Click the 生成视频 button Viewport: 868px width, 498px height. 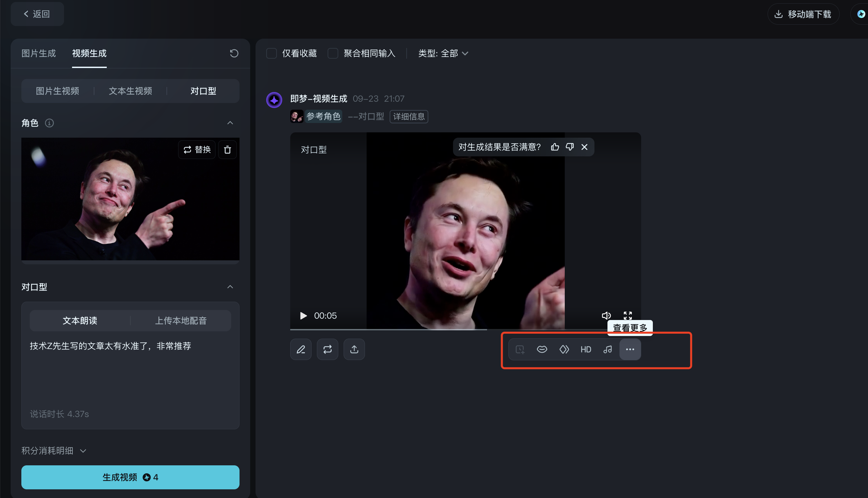click(x=130, y=477)
